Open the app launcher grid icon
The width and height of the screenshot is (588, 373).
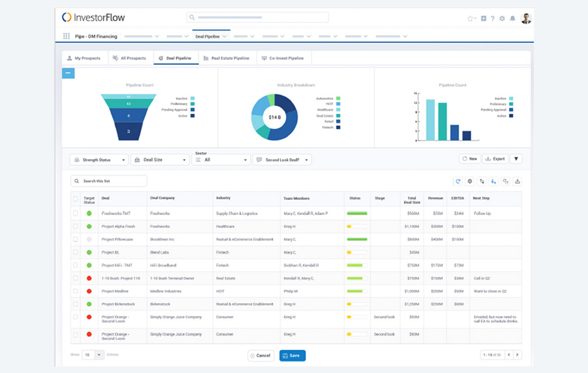(x=66, y=36)
